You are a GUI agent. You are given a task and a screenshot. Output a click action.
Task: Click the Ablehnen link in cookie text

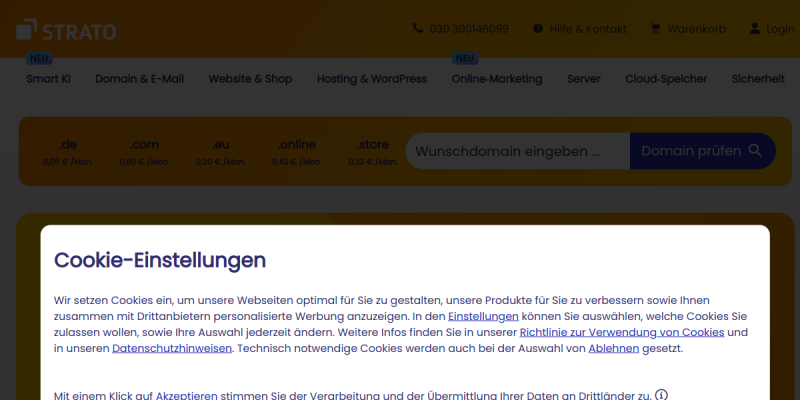point(614,349)
